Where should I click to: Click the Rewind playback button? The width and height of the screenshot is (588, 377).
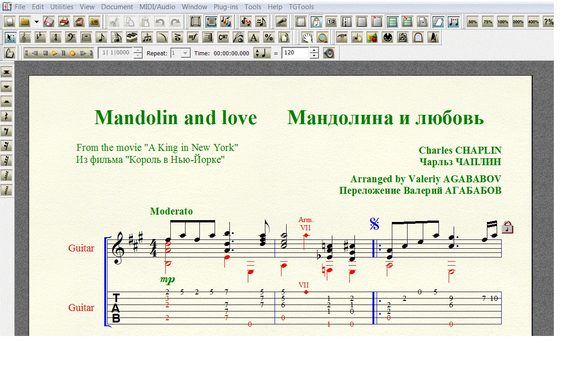(36, 53)
